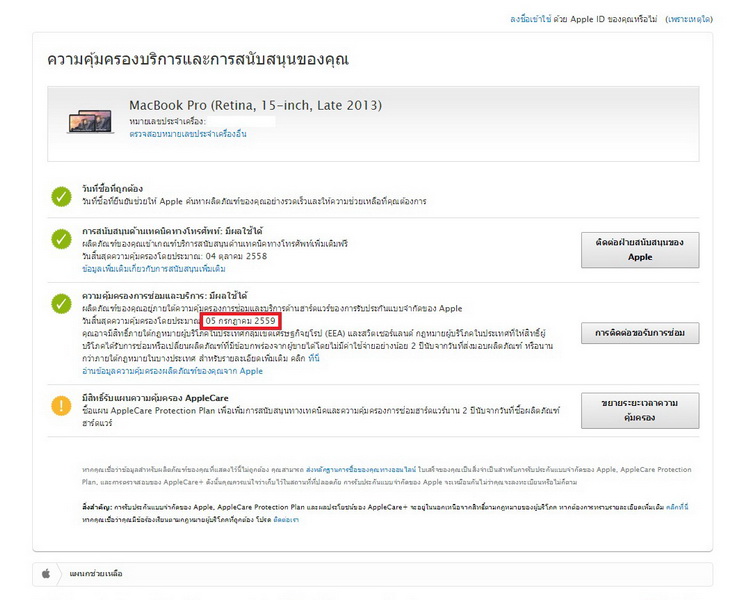Screen dimensions: 750x600
Task: Click the green checkmark beside repair and service coverage
Action: tap(61, 304)
